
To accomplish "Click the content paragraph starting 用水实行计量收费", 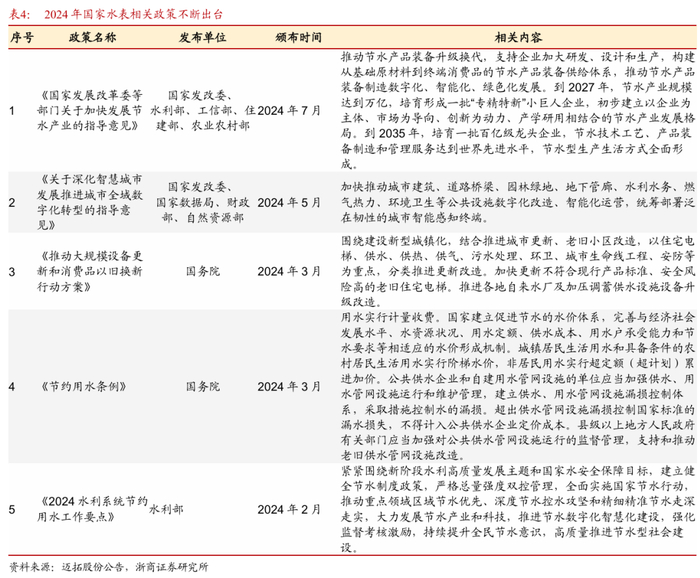I will tap(518, 386).
